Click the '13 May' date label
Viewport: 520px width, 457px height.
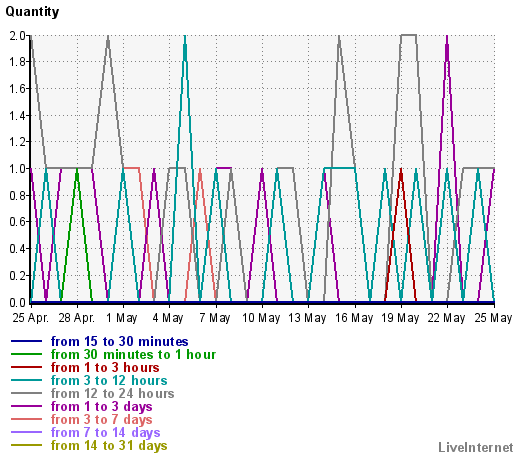pos(307,318)
